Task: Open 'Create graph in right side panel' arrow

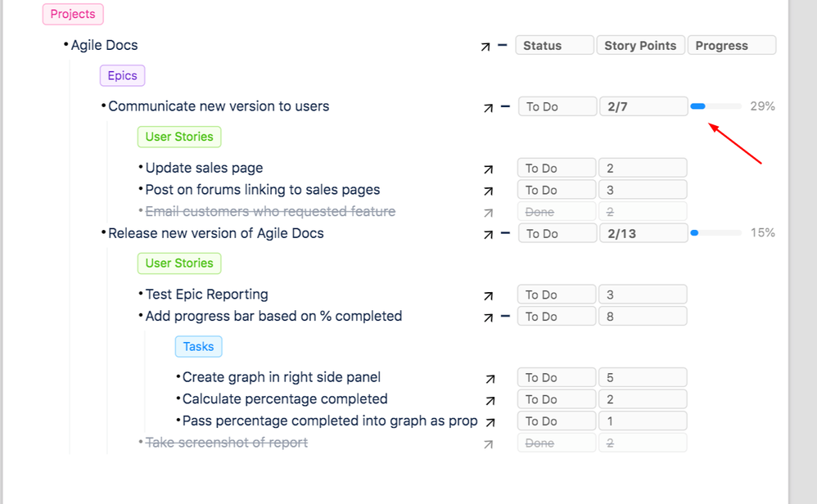Action: (x=490, y=379)
